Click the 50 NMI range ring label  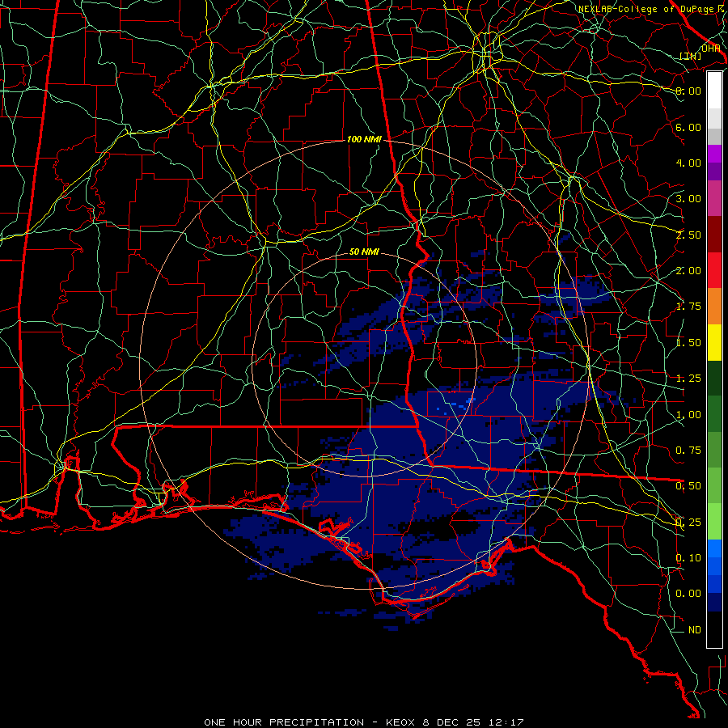click(x=364, y=252)
